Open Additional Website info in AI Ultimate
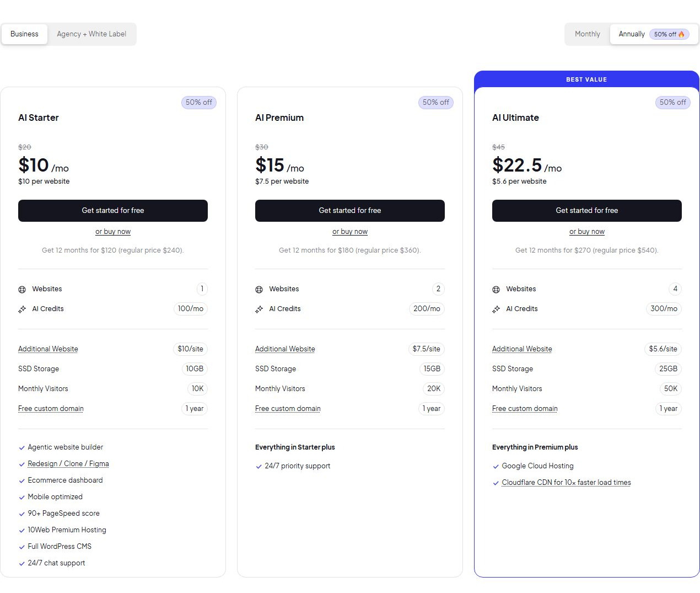 click(522, 349)
